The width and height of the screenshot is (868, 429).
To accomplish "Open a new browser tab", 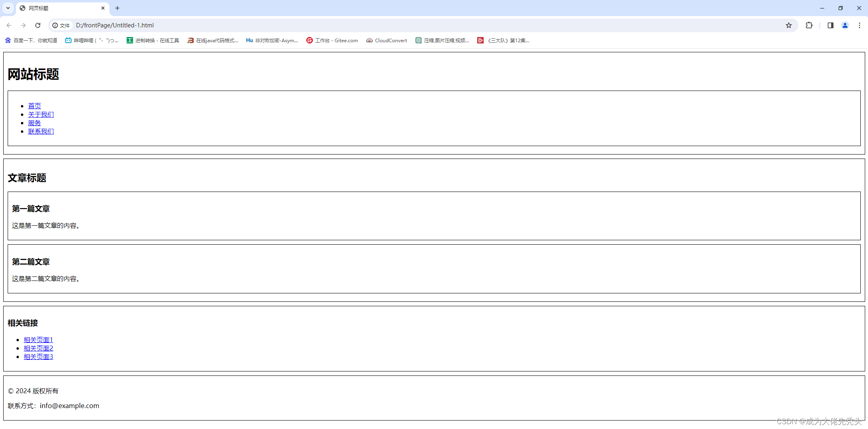I will [117, 8].
